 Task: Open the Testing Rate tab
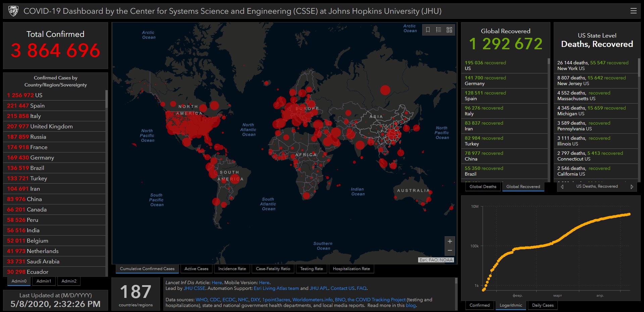point(311,269)
